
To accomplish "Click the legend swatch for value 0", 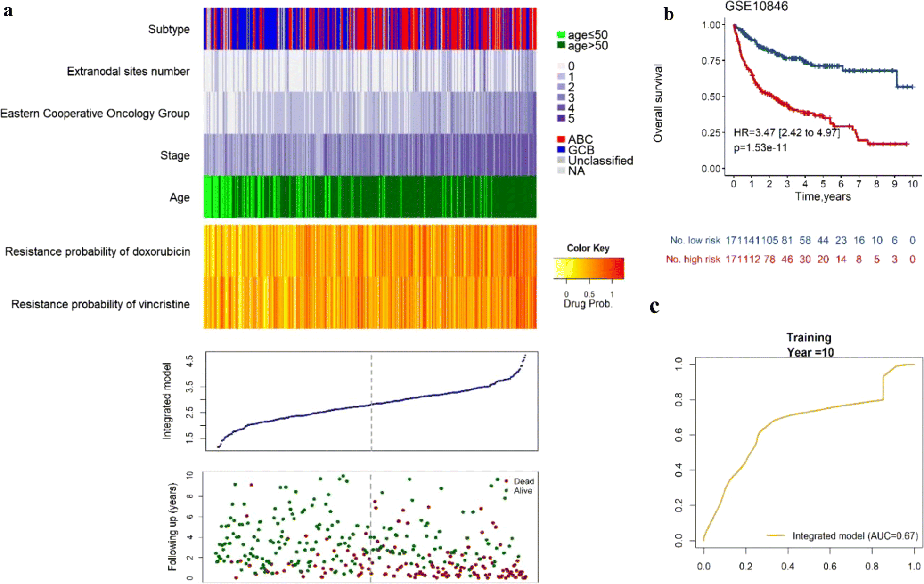I will 561,66.
